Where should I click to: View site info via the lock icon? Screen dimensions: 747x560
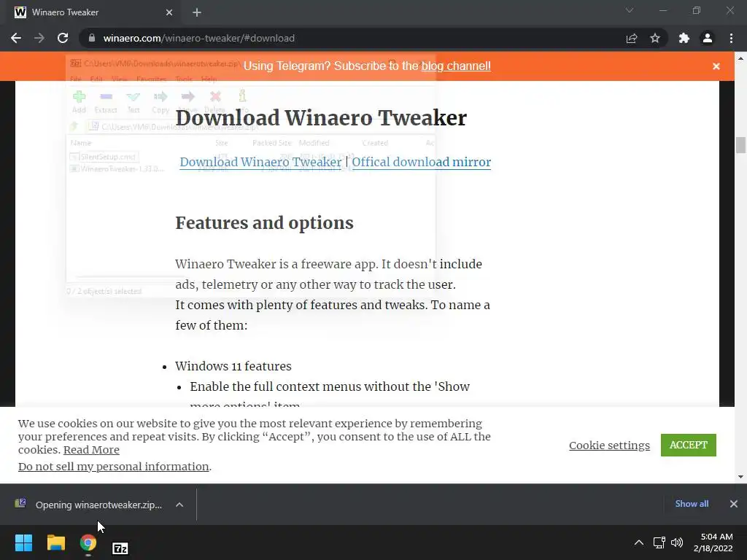click(x=92, y=38)
